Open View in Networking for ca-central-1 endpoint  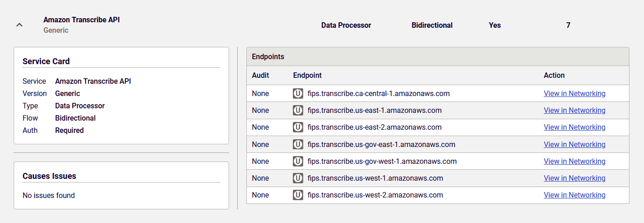pos(574,94)
